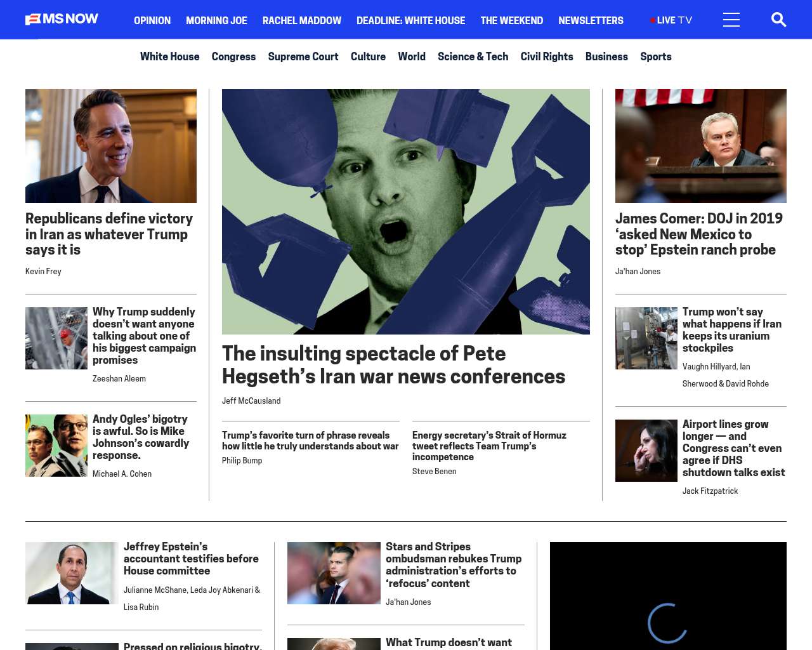
Task: Click the airport lines story thumbnail
Action: tap(646, 451)
